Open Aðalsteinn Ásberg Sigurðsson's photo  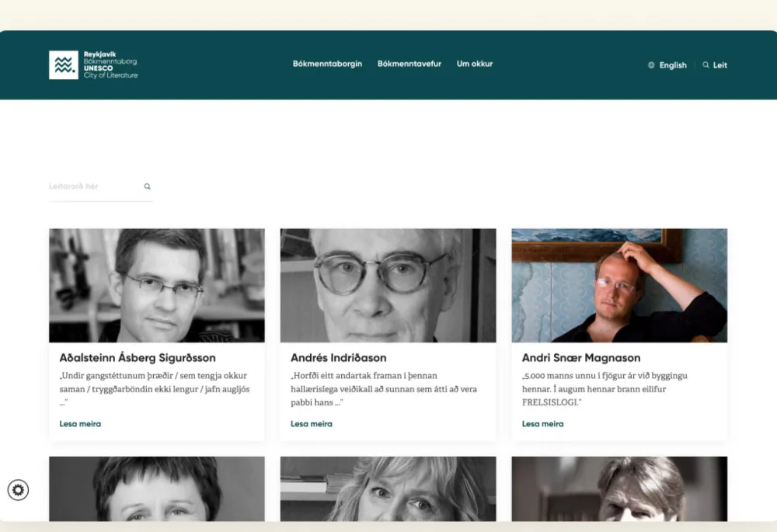pyautogui.click(x=157, y=285)
